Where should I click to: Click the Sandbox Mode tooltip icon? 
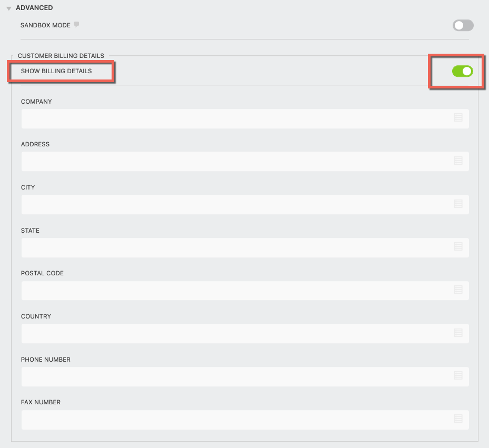[x=76, y=25]
